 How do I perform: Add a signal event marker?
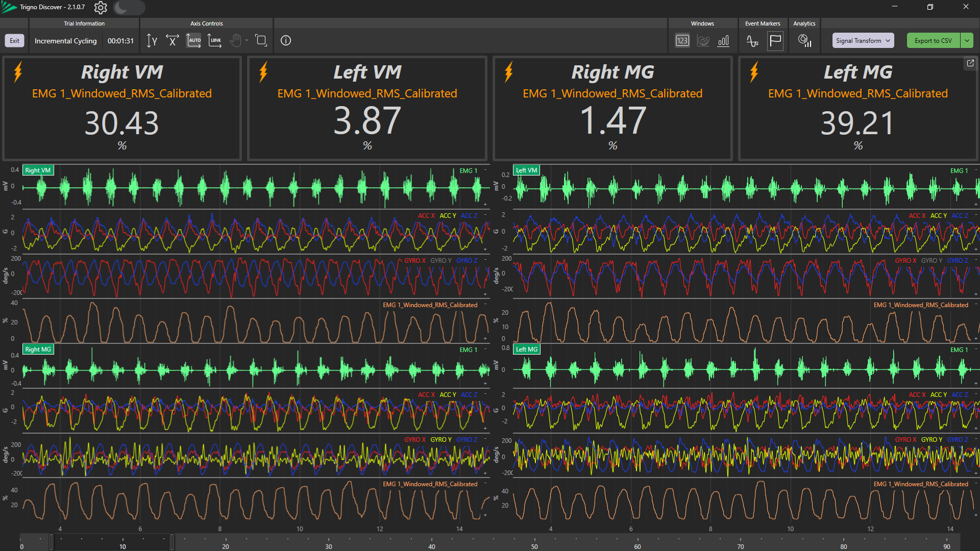(752, 41)
